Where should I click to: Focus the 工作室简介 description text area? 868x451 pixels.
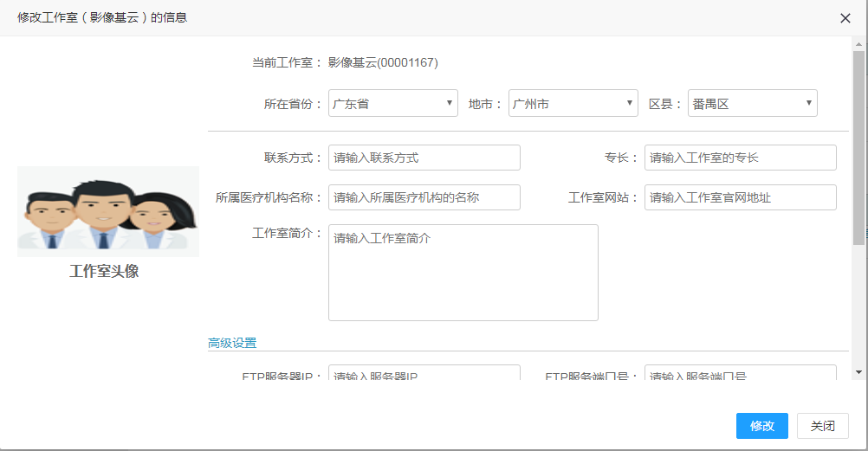463,273
